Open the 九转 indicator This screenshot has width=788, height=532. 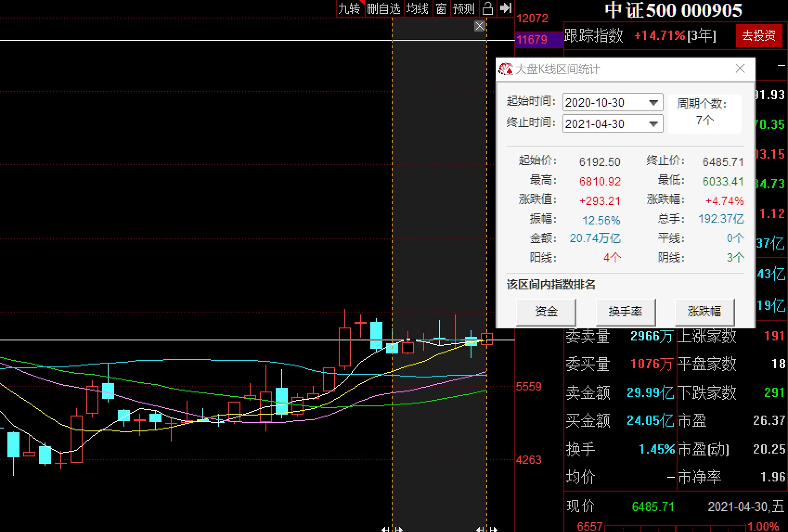click(349, 8)
